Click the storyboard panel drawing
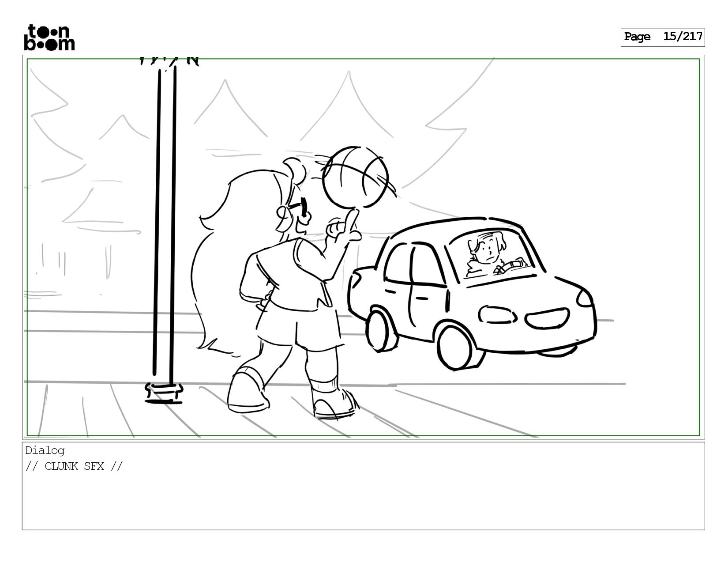The height and width of the screenshot is (563, 728). tap(364, 247)
